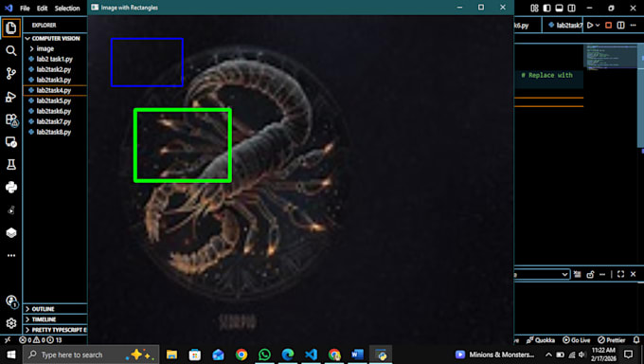This screenshot has width=644, height=364.
Task: Open the Manage settings gear
Action: tap(11, 323)
